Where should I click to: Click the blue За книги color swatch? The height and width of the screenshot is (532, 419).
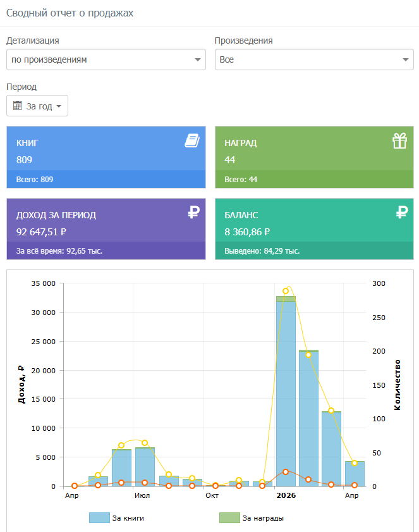click(x=99, y=518)
